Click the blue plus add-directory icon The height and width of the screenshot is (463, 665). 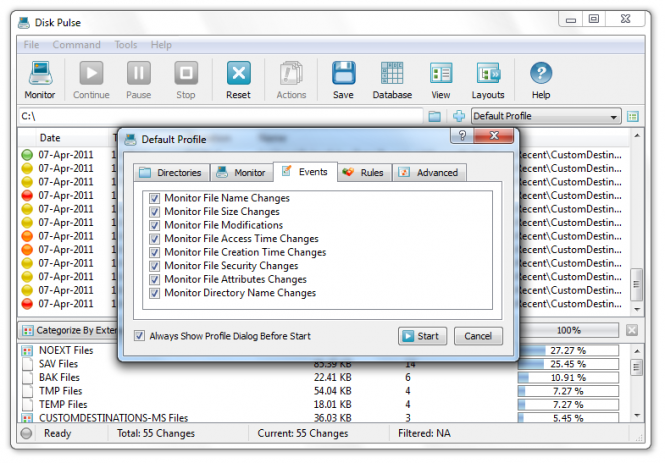(459, 116)
